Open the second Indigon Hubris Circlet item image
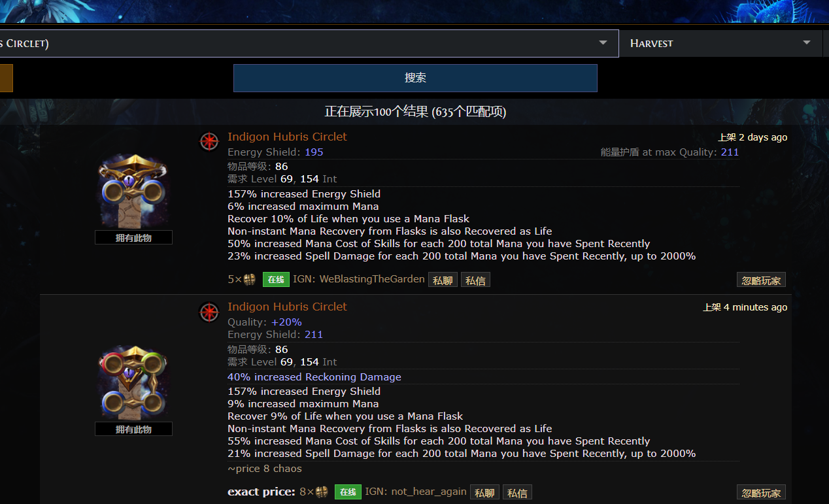The width and height of the screenshot is (829, 504). click(133, 383)
